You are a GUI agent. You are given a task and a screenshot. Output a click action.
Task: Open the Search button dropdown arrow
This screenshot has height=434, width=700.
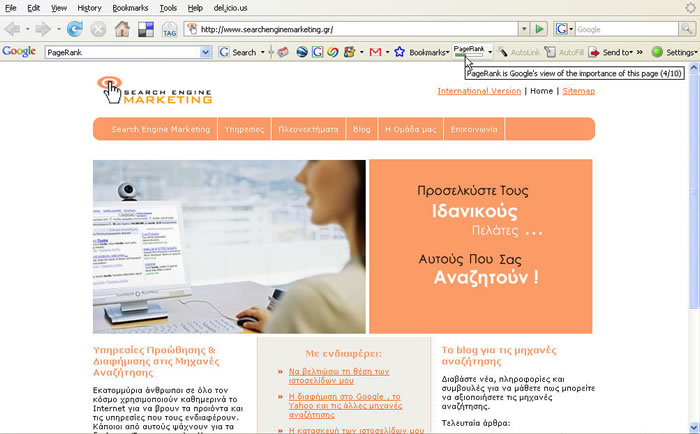[262, 52]
